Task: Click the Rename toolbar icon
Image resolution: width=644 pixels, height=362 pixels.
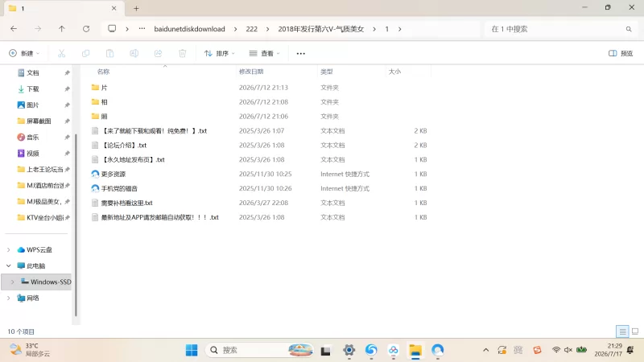Action: click(x=134, y=53)
